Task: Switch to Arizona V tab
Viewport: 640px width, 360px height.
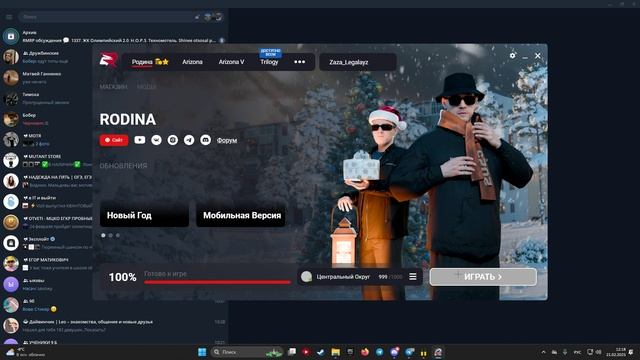Action: [231, 62]
